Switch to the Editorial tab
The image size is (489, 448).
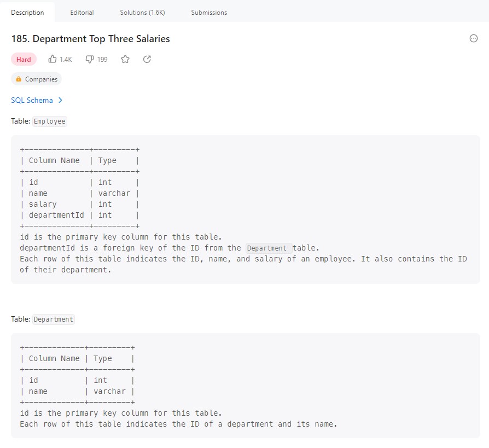coord(82,12)
